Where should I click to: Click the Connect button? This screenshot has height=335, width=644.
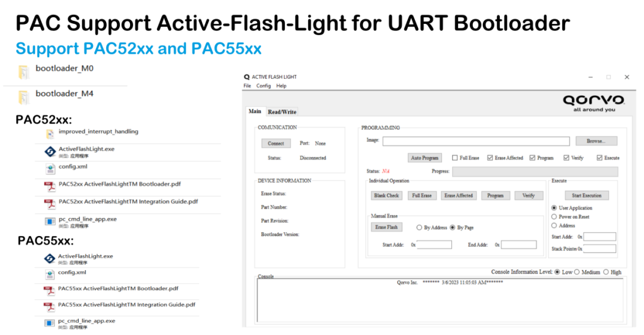coord(276,143)
